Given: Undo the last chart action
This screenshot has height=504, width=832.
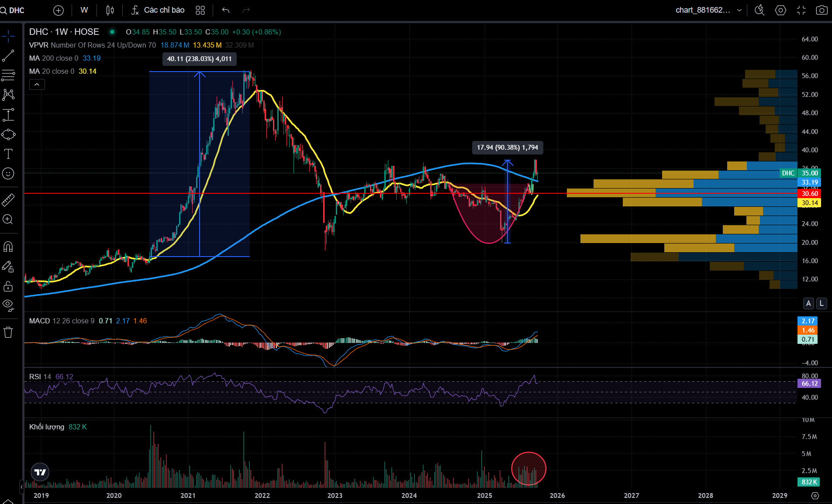Looking at the screenshot, I should tap(225, 10).
